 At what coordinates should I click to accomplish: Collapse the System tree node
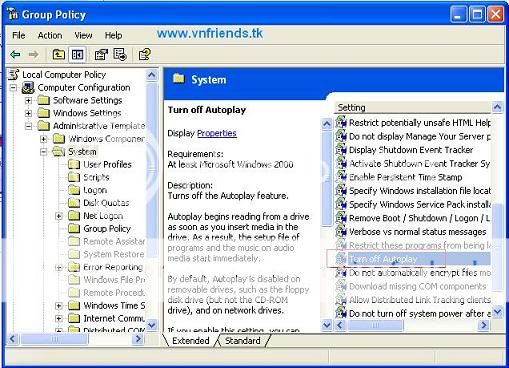click(x=44, y=152)
